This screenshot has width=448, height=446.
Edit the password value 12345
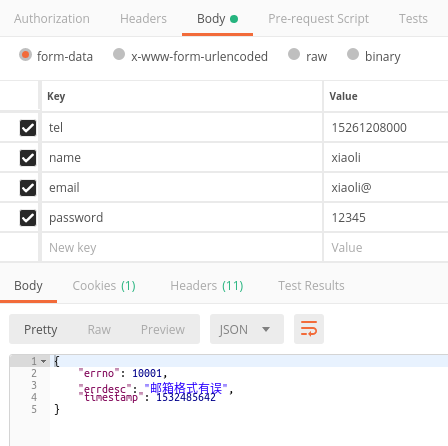386,217
